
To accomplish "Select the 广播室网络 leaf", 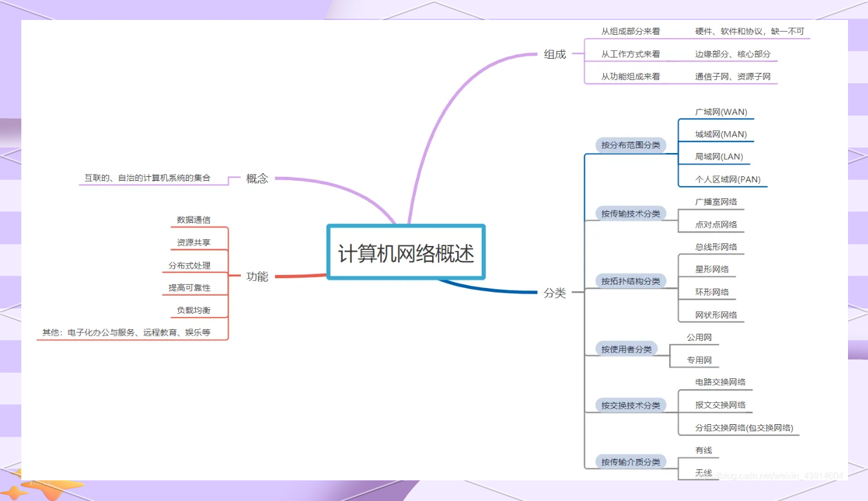I will pyautogui.click(x=716, y=202).
